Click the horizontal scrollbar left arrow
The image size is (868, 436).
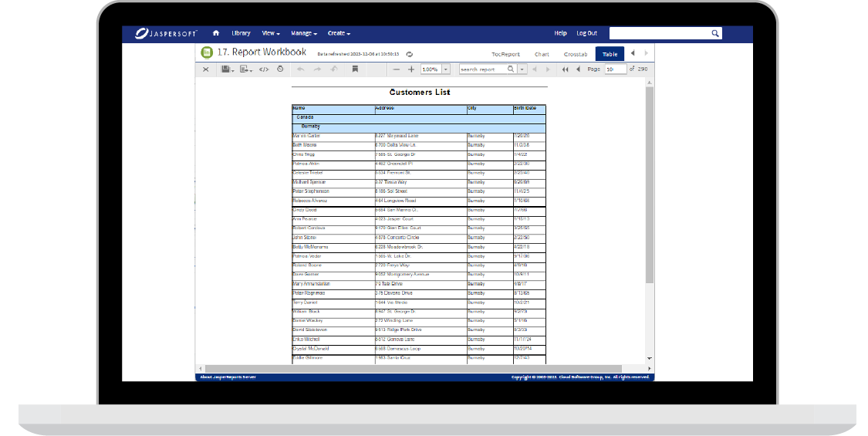pyautogui.click(x=201, y=368)
